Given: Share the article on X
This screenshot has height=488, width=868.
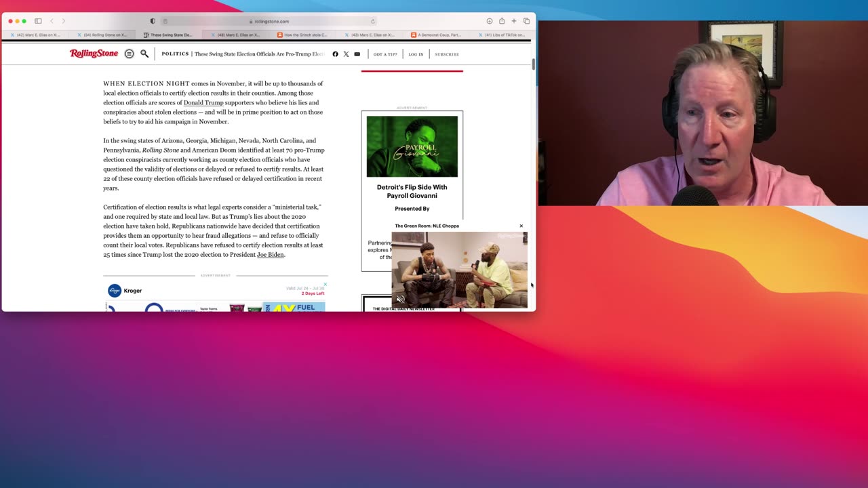Looking at the screenshot, I should tap(346, 54).
